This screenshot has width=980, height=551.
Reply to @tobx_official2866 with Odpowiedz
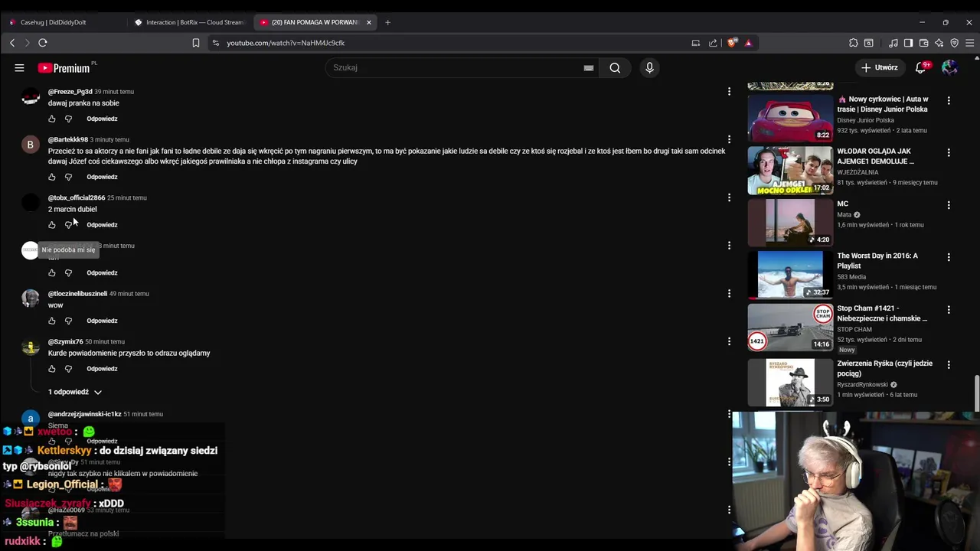(x=102, y=225)
